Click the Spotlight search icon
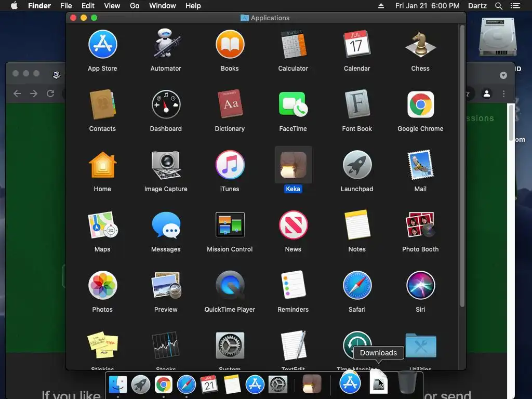532x399 pixels. click(x=498, y=6)
